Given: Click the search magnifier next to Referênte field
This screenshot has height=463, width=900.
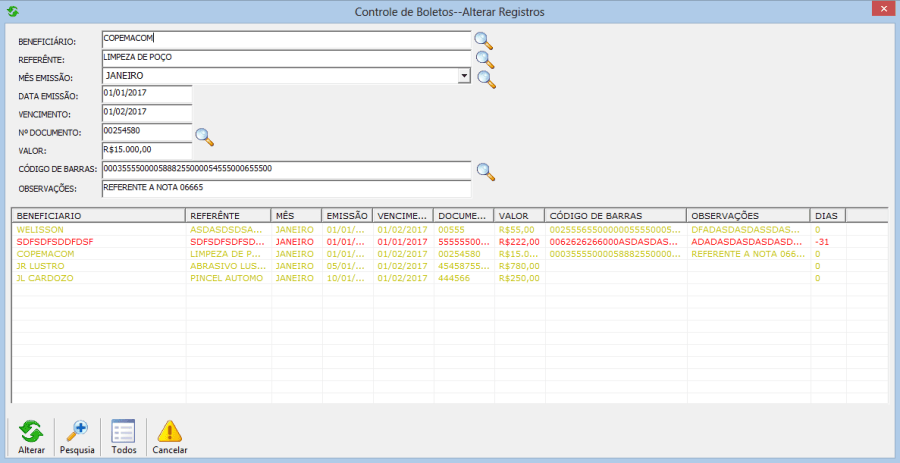Looking at the screenshot, I should 485,59.
